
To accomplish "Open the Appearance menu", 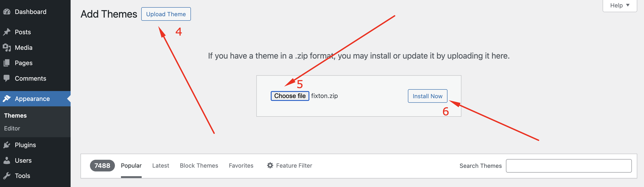I will (x=32, y=99).
